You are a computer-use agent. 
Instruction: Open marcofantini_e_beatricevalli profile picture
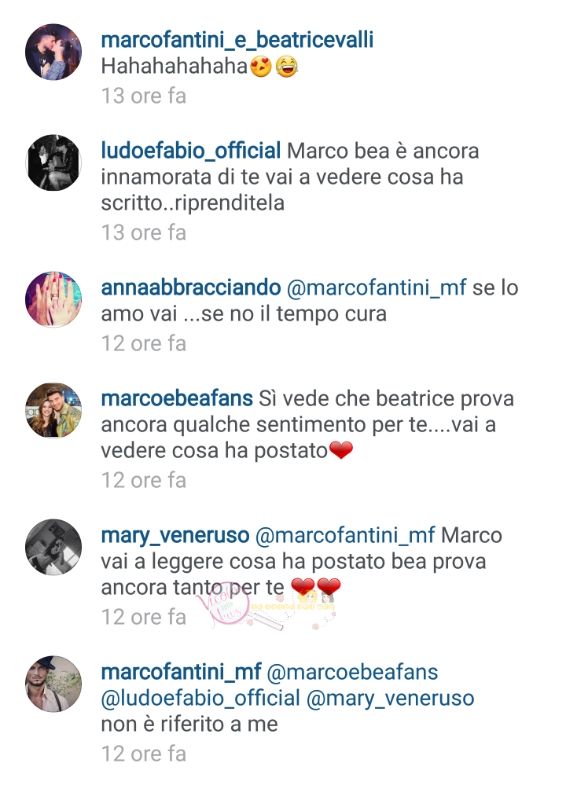(53, 52)
